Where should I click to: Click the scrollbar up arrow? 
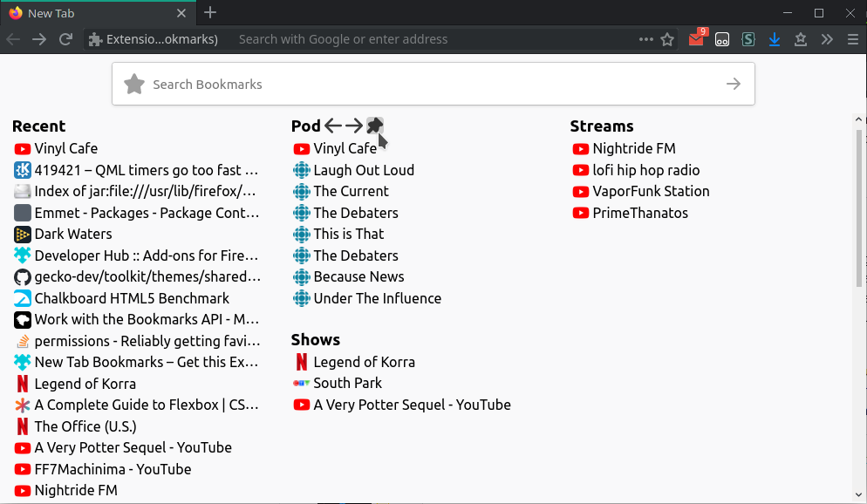tap(858, 119)
